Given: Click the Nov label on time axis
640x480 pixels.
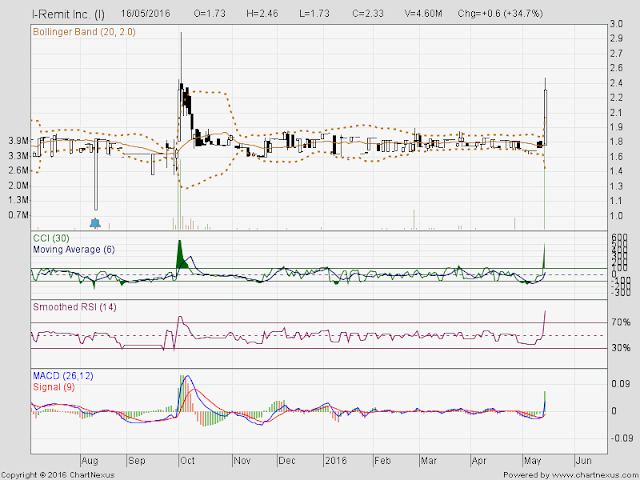Looking at the screenshot, I should [242, 461].
